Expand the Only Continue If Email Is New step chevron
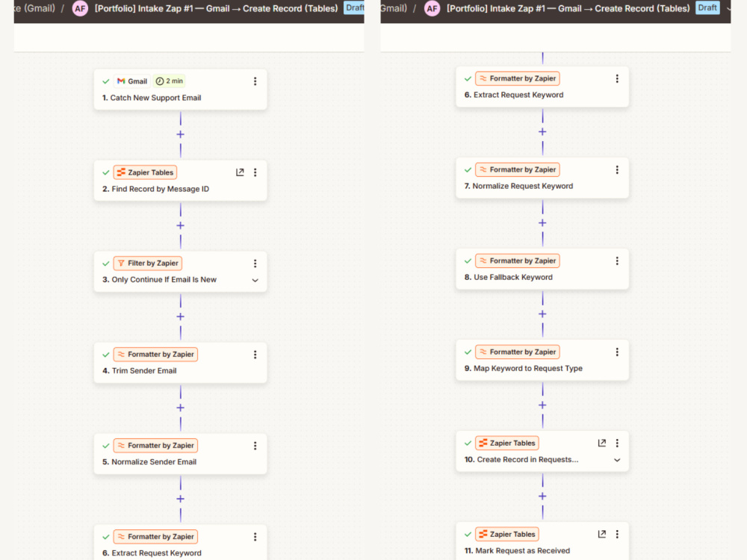 point(255,280)
